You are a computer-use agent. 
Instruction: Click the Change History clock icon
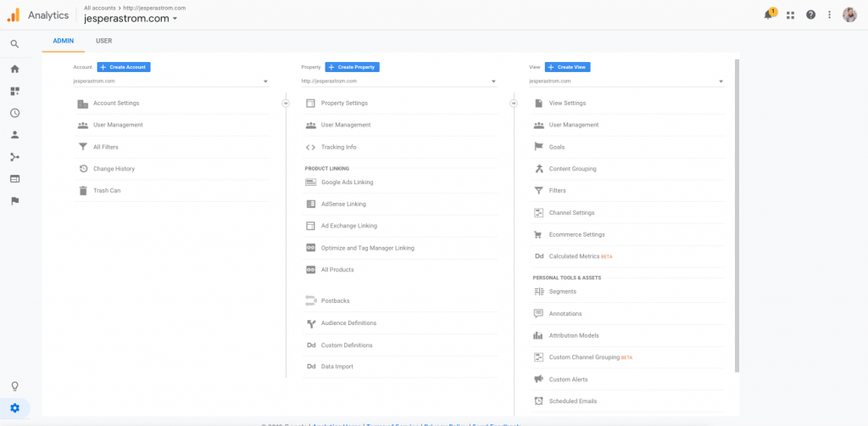pyautogui.click(x=83, y=169)
